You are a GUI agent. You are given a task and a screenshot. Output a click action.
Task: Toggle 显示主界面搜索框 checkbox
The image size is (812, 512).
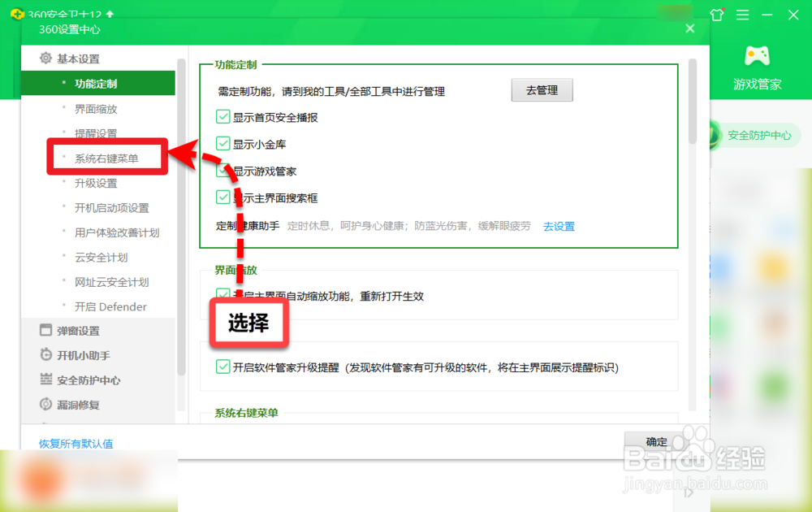222,197
